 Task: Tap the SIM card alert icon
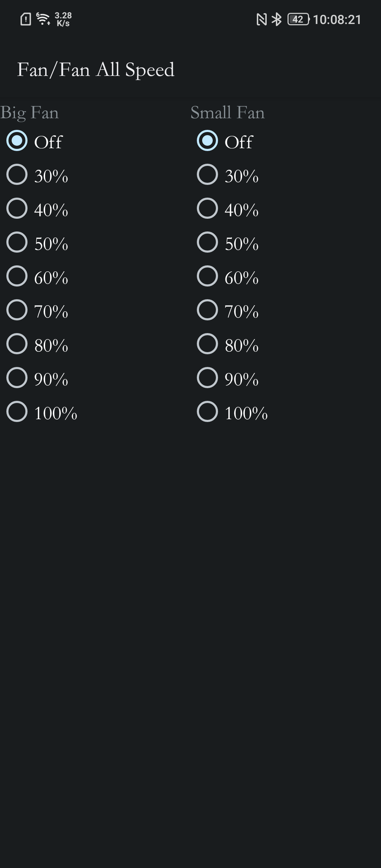pos(26,19)
